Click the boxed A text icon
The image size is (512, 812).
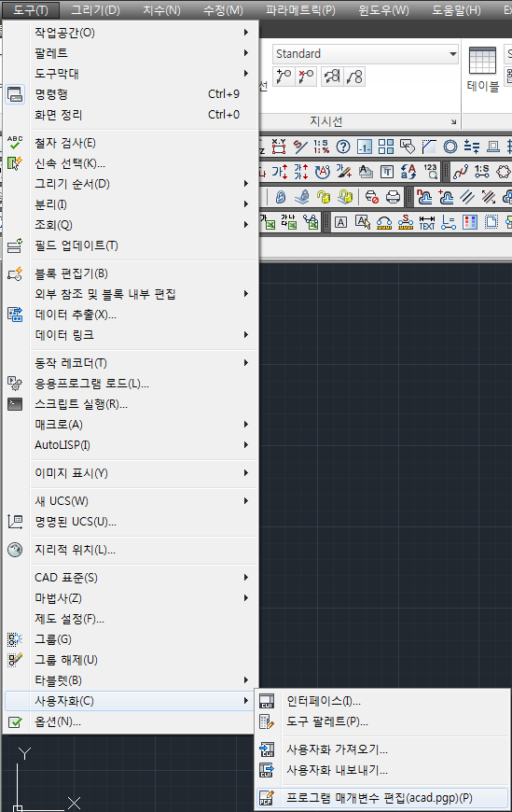tap(340, 222)
